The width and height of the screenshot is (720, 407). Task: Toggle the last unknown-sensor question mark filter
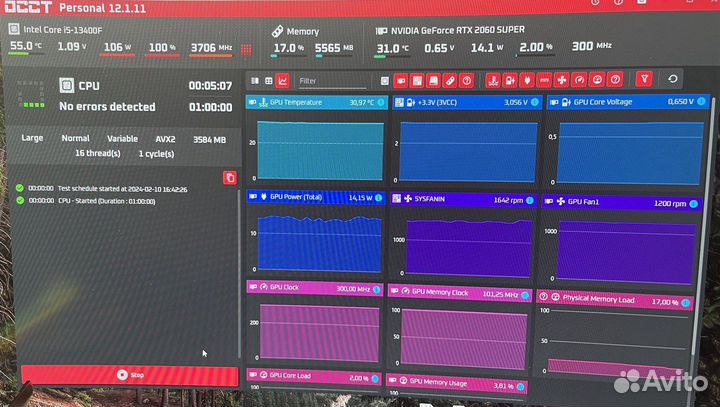click(615, 80)
